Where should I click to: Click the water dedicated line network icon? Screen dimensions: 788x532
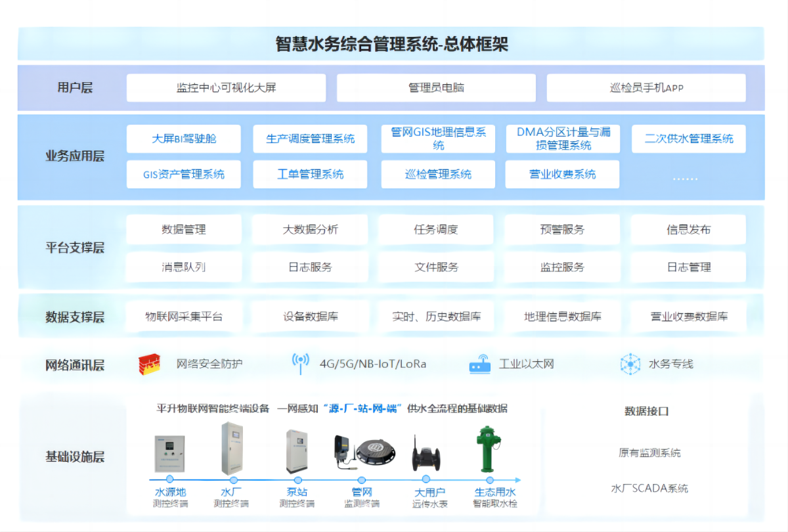630,364
